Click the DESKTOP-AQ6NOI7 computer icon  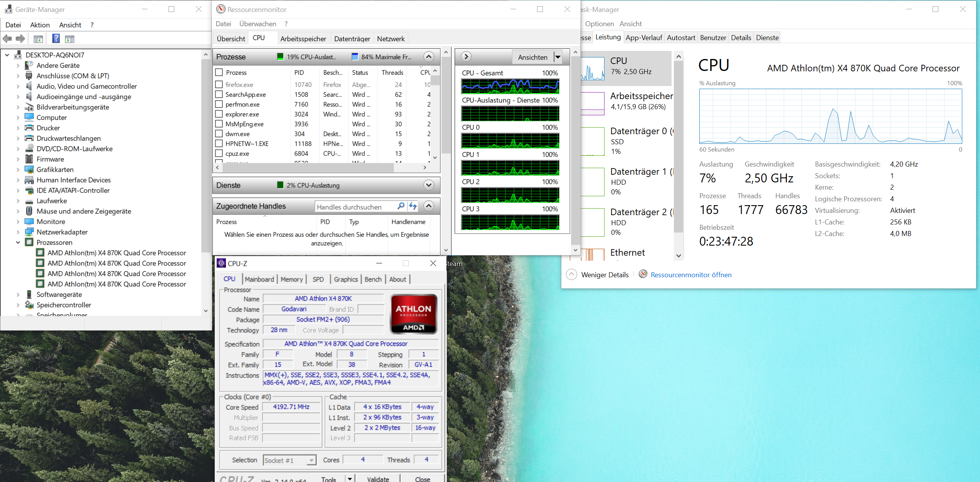tap(18, 55)
